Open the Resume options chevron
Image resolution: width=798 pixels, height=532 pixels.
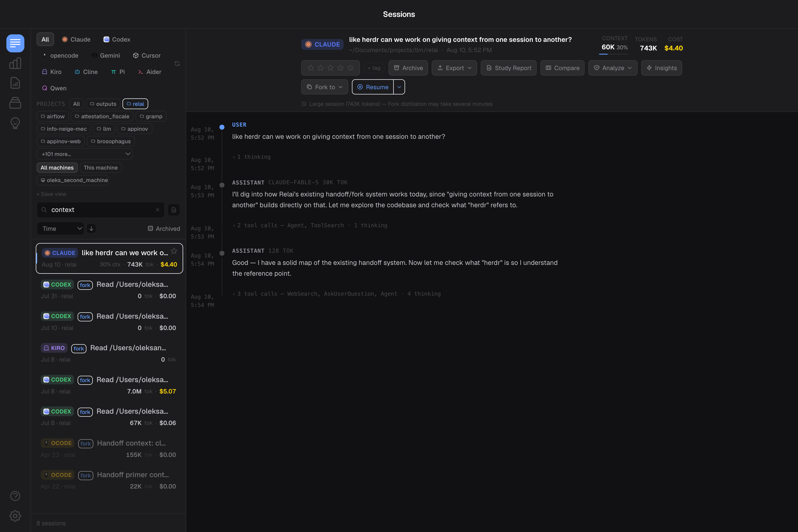point(399,87)
